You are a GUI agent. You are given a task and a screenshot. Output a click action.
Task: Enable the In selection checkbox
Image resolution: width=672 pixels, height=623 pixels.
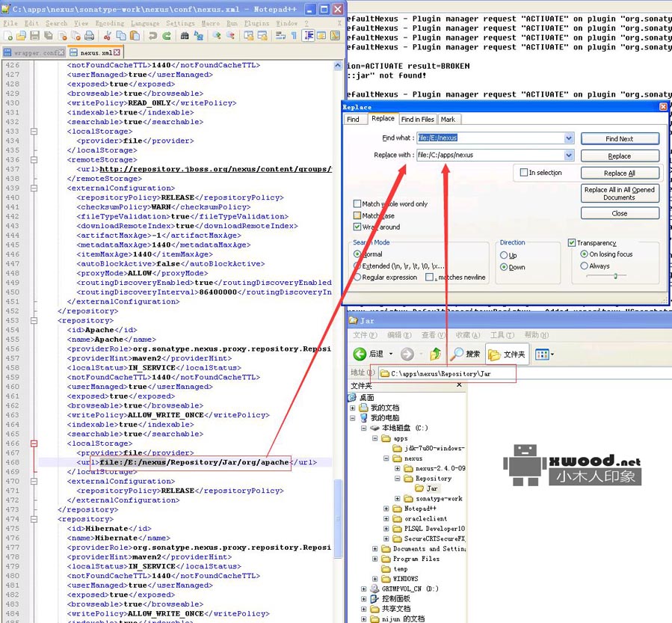point(524,172)
